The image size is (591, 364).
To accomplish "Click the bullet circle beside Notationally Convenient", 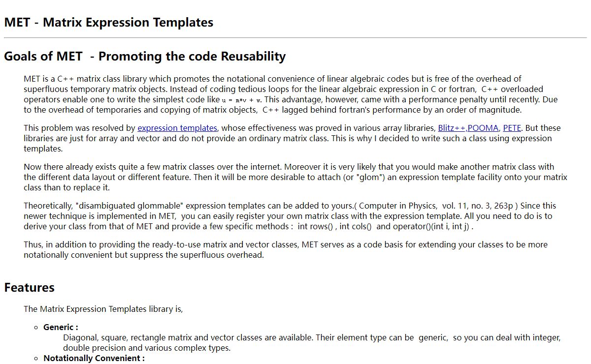I will 36,359.
